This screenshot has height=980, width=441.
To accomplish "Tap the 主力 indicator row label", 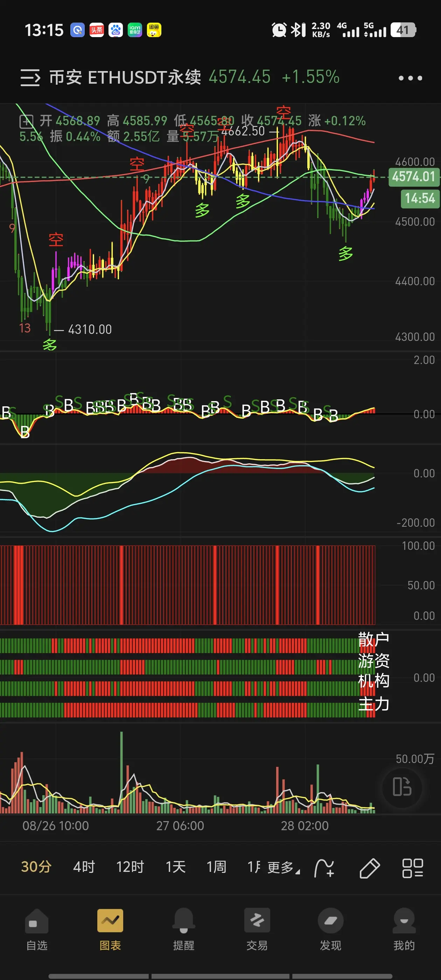I will click(374, 704).
